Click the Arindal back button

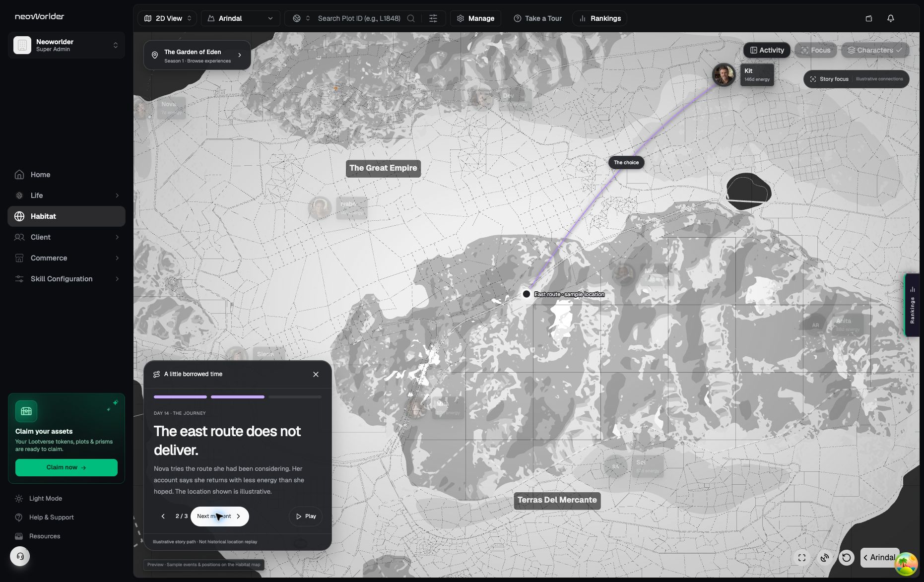click(x=879, y=558)
